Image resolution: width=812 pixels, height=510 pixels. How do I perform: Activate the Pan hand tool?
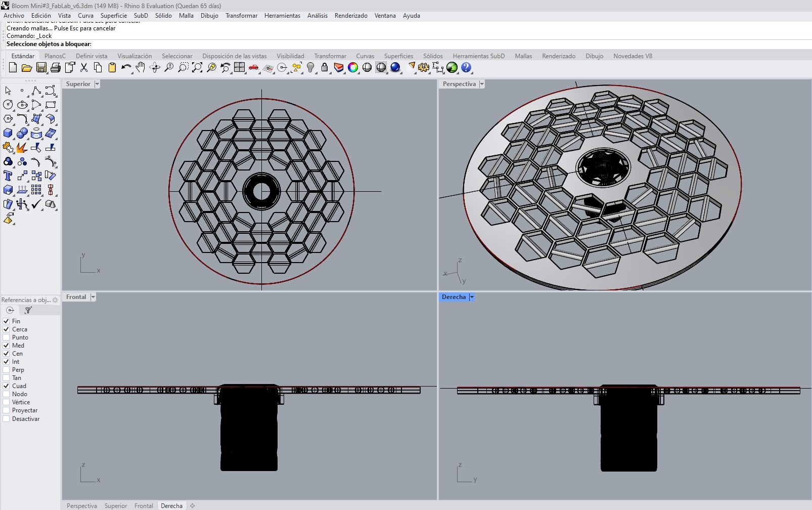click(x=141, y=68)
